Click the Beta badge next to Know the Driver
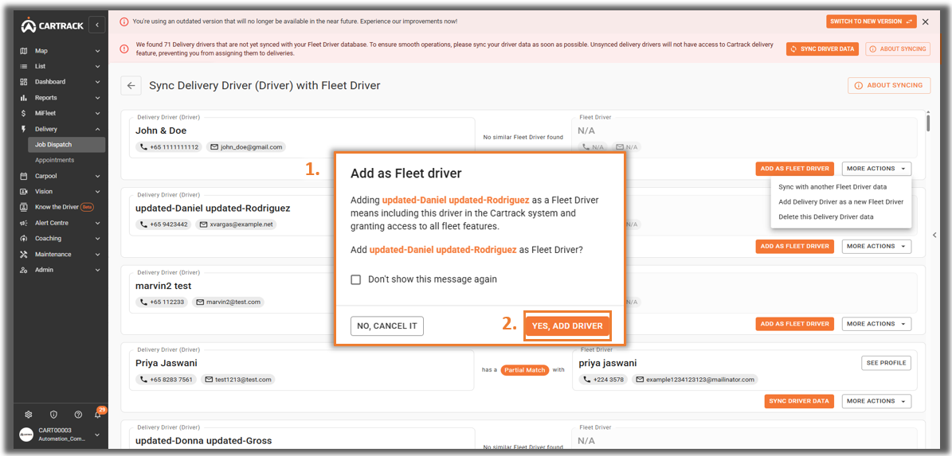The height and width of the screenshot is (456, 952). 88,207
